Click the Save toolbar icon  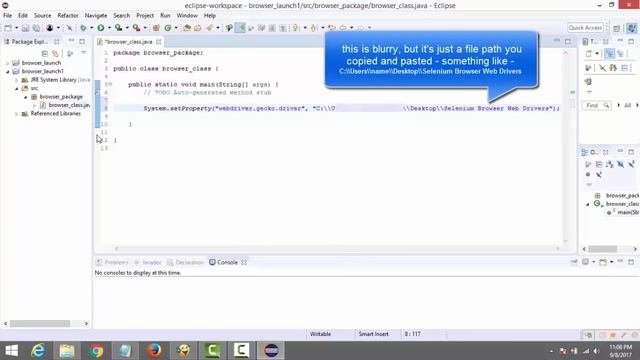[x=25, y=28]
